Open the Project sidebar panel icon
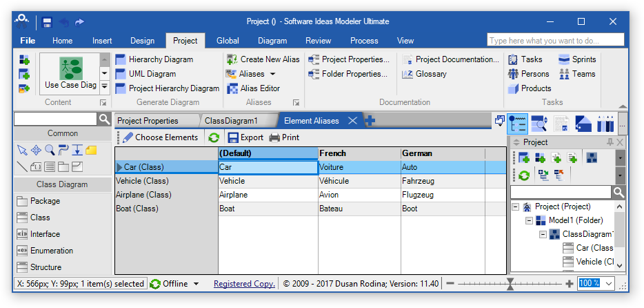644x308 pixels. tap(518, 124)
